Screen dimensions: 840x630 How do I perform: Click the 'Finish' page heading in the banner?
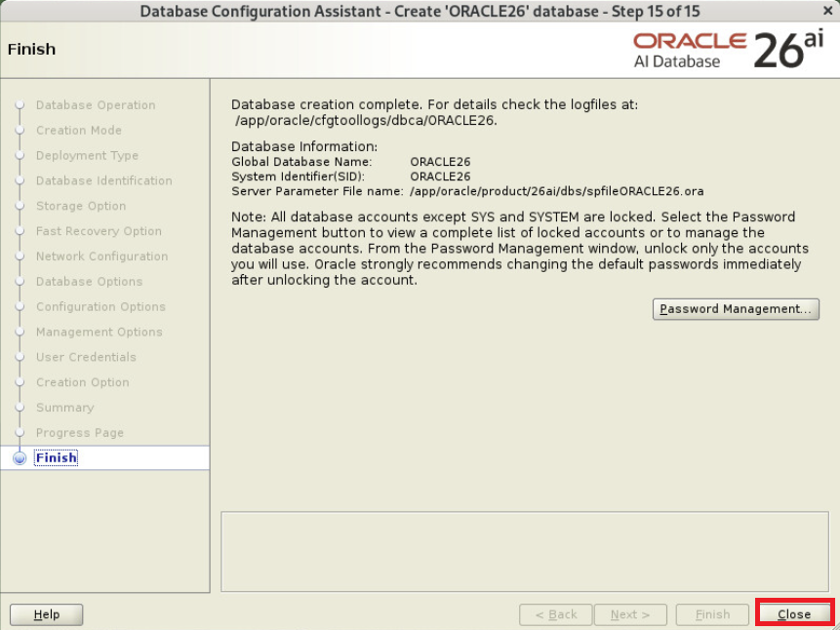(x=31, y=50)
